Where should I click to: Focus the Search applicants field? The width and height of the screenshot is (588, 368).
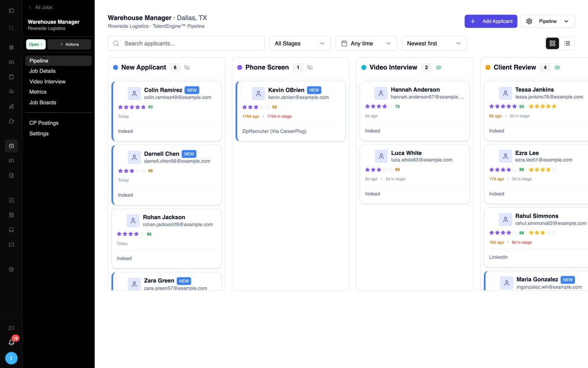[x=186, y=43]
